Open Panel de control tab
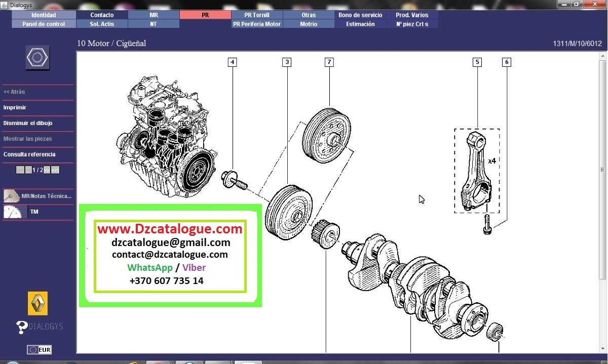This screenshot has height=364, width=608. click(x=44, y=24)
